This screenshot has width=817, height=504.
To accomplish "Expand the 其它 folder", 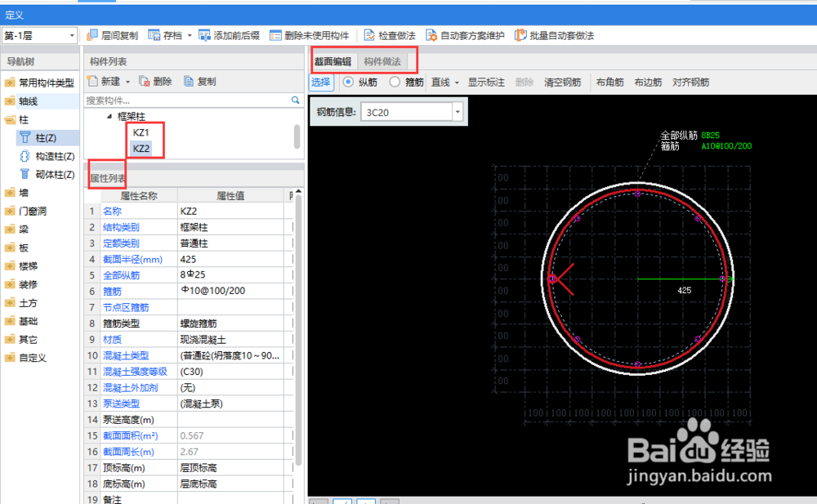I will [10, 339].
